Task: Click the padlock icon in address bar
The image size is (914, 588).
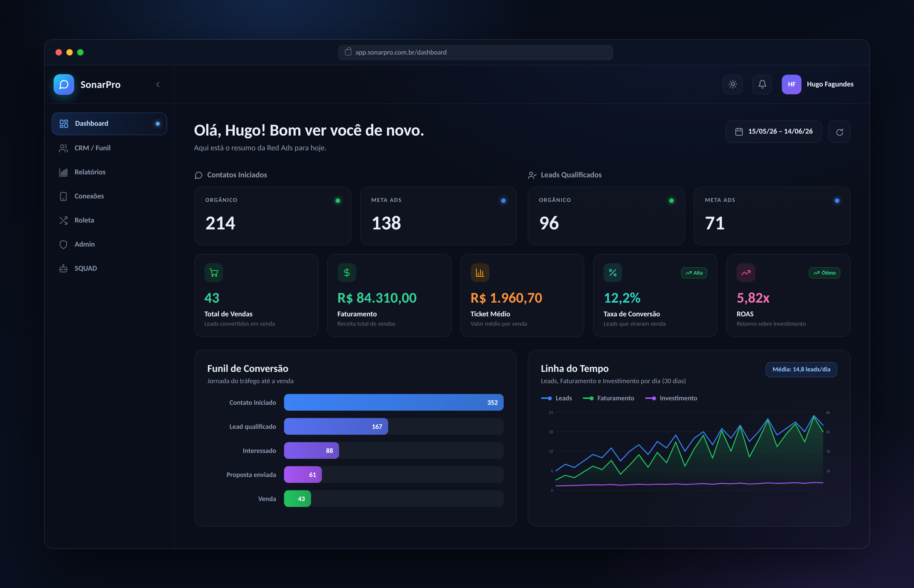Action: pos(348,52)
